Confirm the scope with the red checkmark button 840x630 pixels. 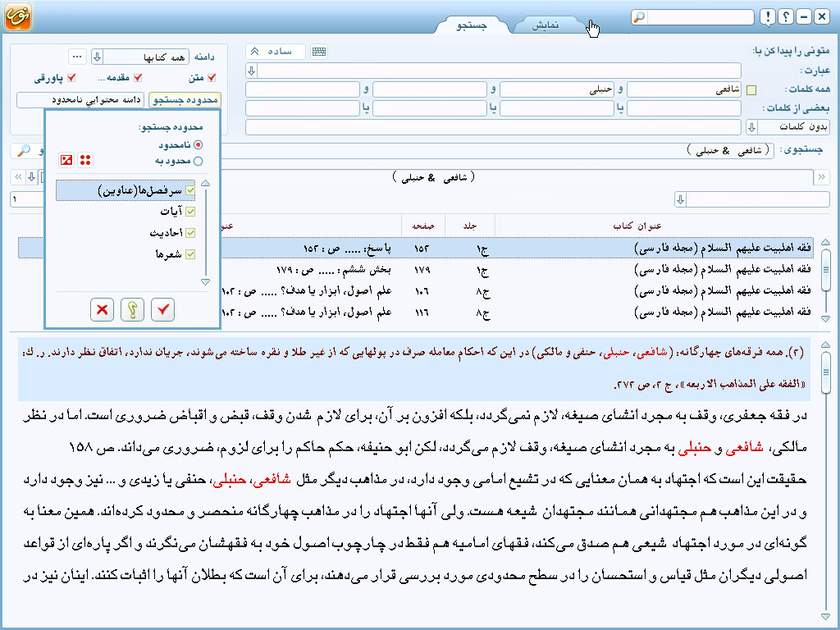(x=163, y=309)
